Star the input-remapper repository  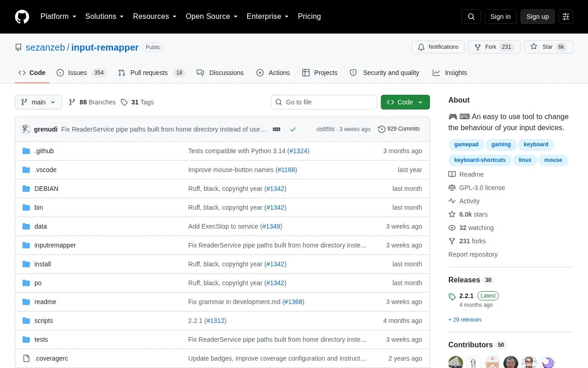548,47
